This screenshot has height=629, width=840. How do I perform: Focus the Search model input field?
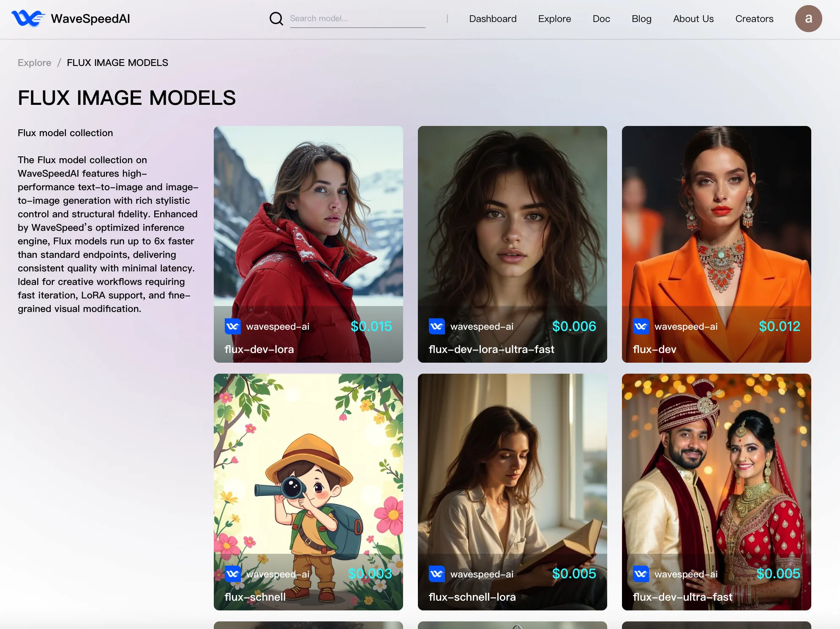[x=357, y=19]
